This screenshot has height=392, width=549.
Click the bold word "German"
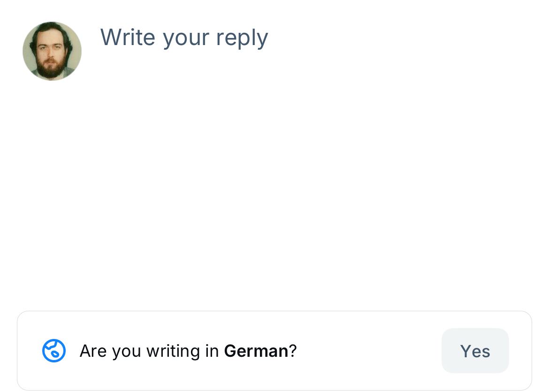pyautogui.click(x=256, y=351)
